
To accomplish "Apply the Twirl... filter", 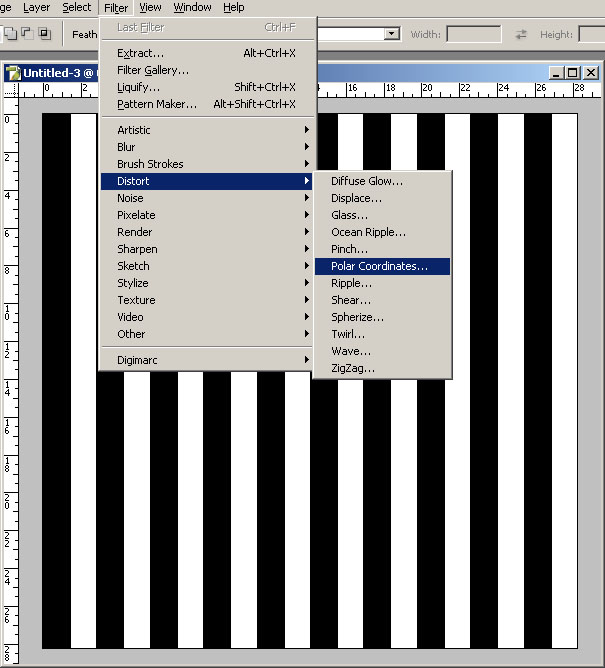I will coord(382,334).
